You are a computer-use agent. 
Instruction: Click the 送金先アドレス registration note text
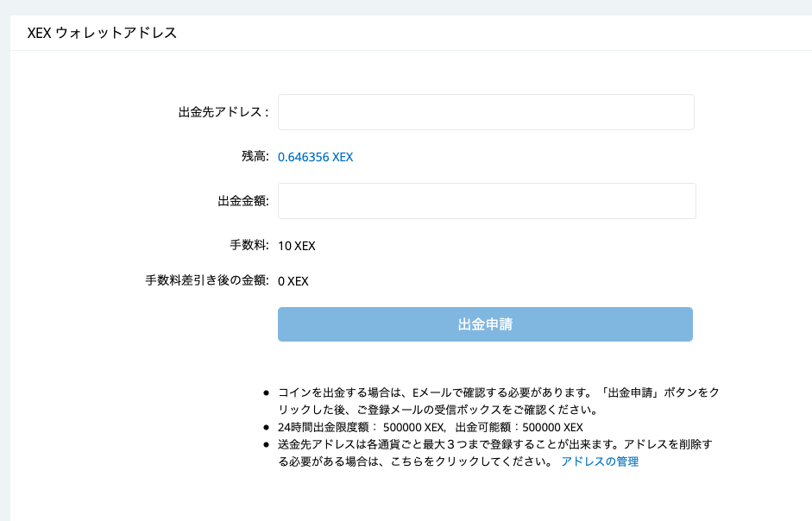pos(495,453)
